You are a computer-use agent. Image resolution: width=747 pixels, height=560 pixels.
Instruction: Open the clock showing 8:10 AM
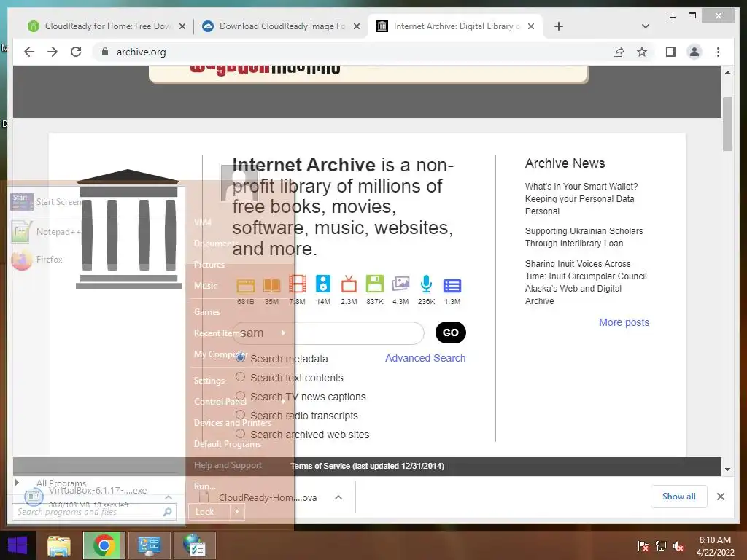click(x=715, y=546)
